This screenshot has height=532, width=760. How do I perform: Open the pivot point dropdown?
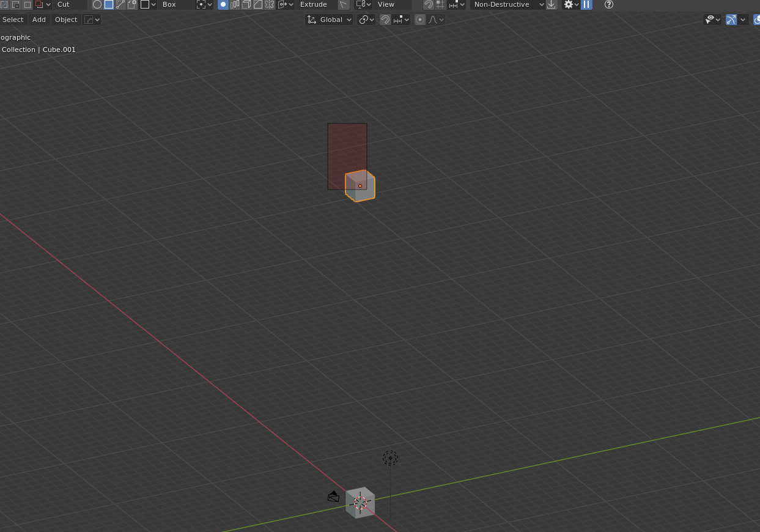click(x=367, y=20)
